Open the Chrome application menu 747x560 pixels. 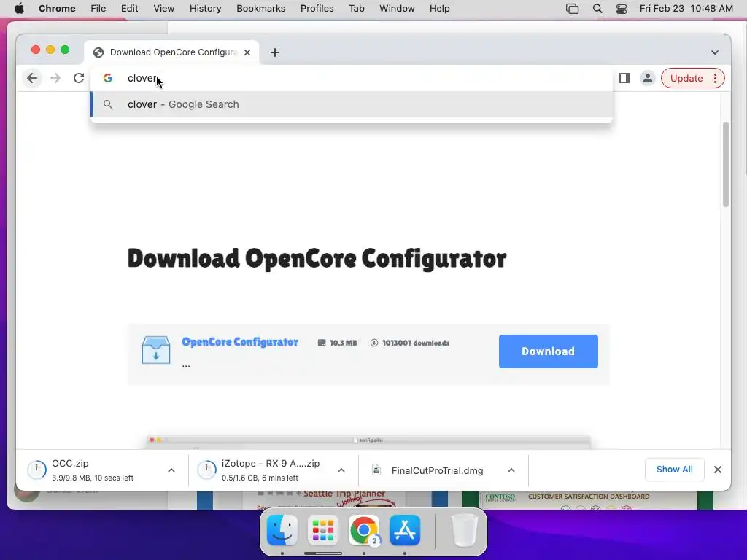[x=57, y=9]
